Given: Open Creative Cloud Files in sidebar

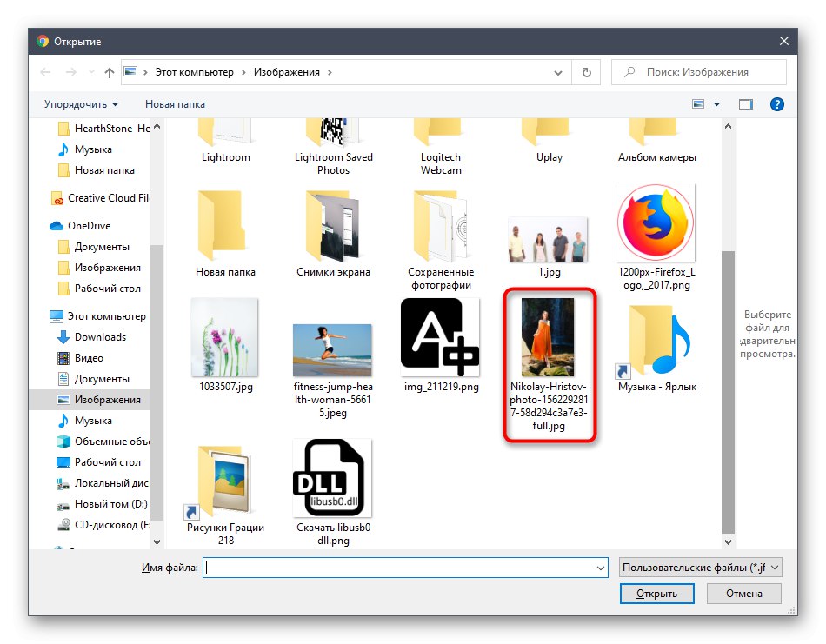Looking at the screenshot, I should 100,198.
